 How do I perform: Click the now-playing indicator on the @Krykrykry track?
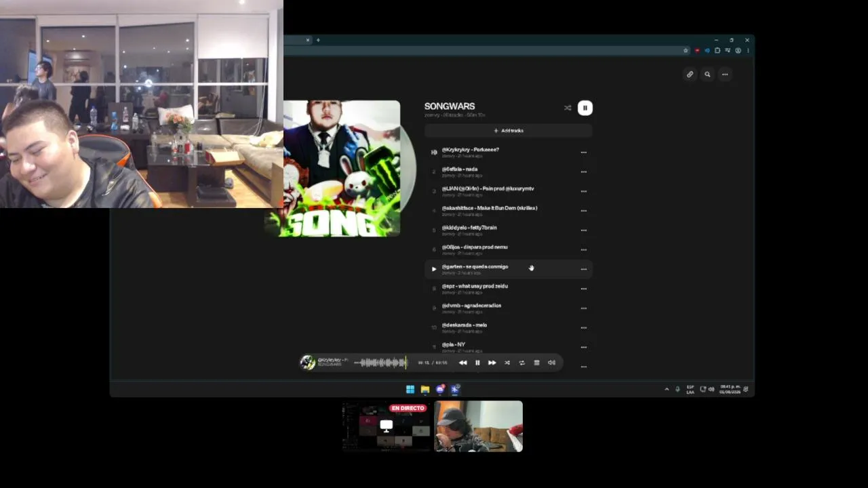coord(434,152)
